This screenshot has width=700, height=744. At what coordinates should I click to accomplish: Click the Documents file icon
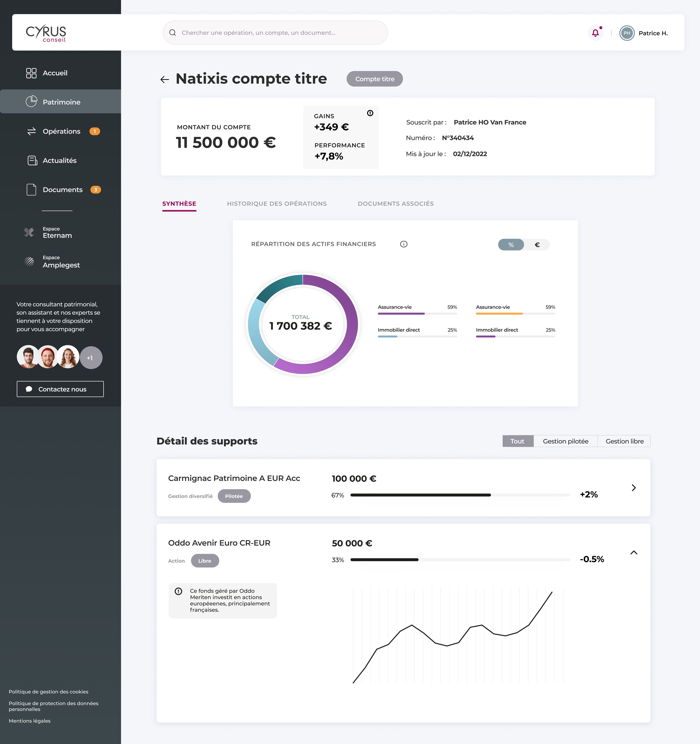(31, 190)
